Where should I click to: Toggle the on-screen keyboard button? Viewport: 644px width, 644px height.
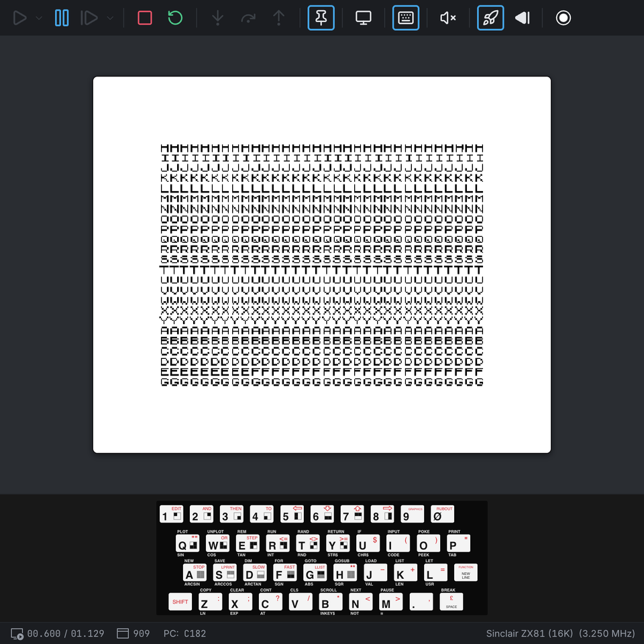pos(406,17)
